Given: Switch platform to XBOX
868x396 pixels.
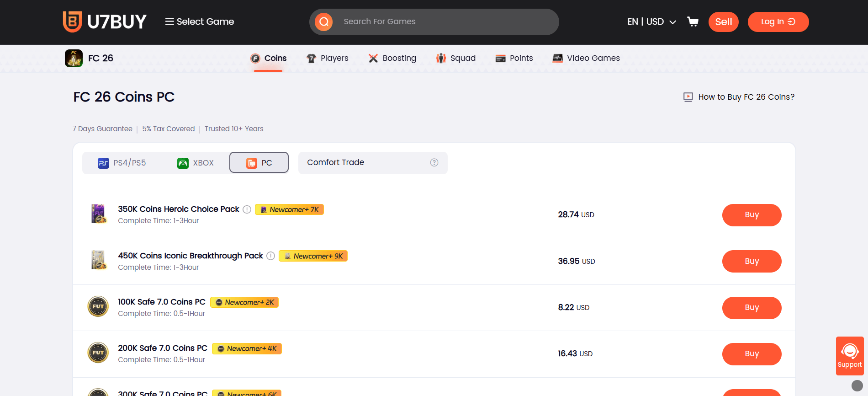Looking at the screenshot, I should point(196,163).
